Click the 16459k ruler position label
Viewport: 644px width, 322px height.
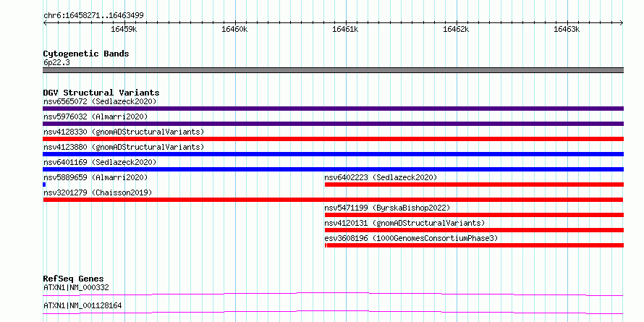click(x=124, y=29)
